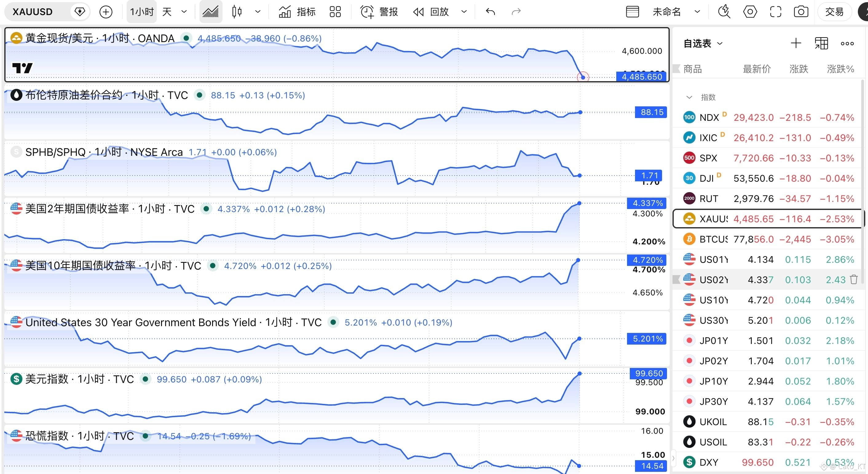Sort watchlist by 商品 column
The width and height of the screenshot is (868, 474).
pos(692,69)
